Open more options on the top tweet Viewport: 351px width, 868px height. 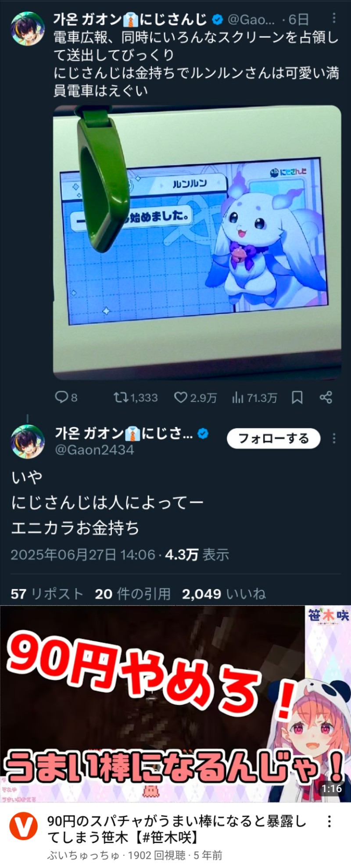pos(334,18)
